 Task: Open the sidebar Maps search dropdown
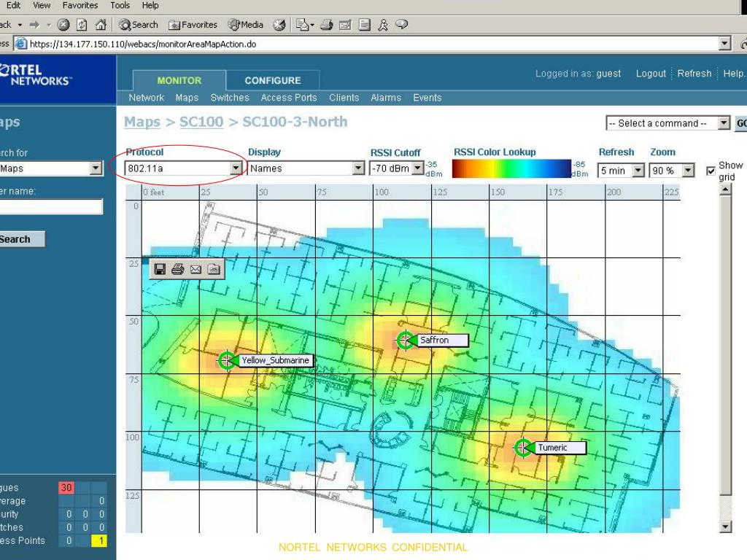pos(50,168)
